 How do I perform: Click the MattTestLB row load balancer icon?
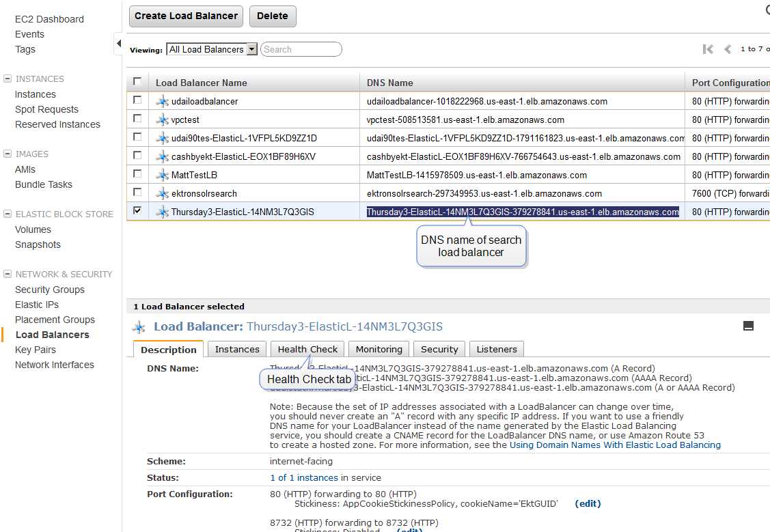162,176
